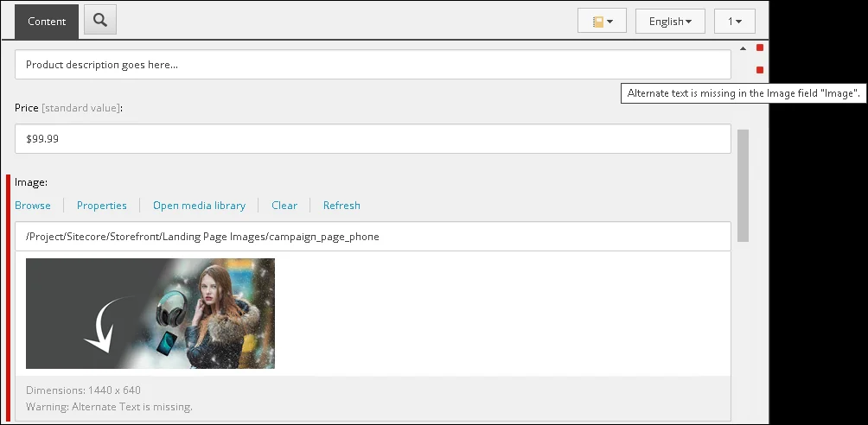Click the second red validation marker

click(x=759, y=70)
